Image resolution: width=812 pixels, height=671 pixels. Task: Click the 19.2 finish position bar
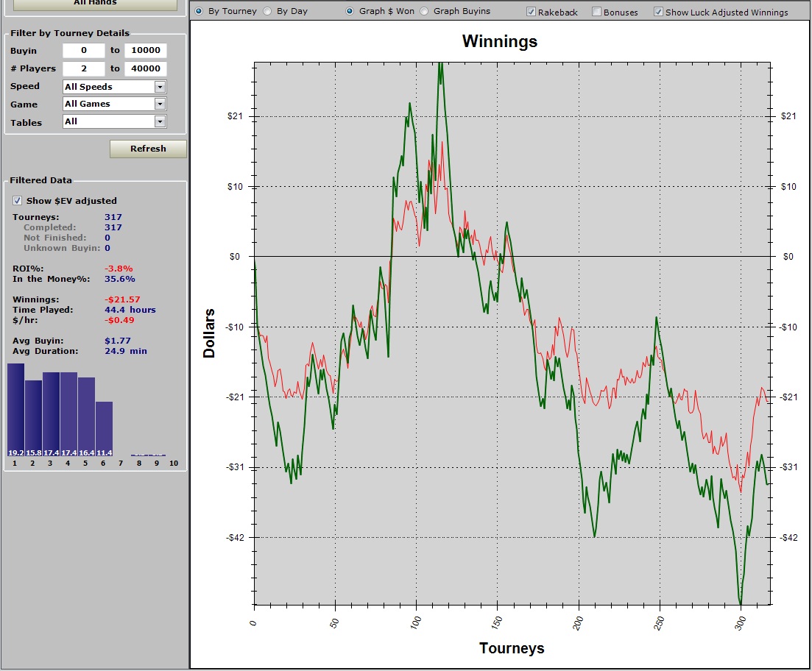15,410
